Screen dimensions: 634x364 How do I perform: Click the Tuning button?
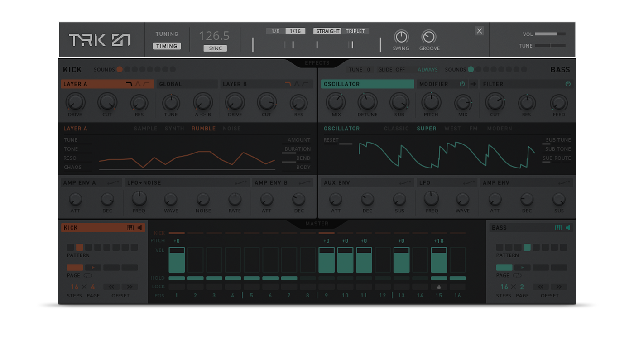coord(167,34)
